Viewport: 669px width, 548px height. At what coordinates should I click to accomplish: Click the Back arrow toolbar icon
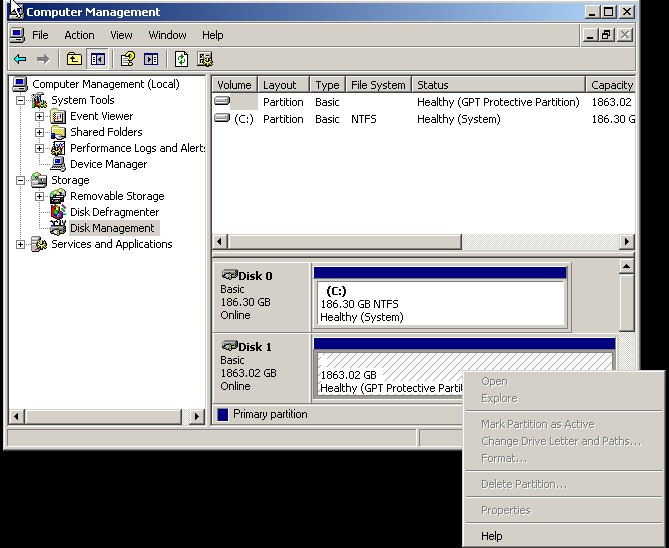[x=20, y=59]
